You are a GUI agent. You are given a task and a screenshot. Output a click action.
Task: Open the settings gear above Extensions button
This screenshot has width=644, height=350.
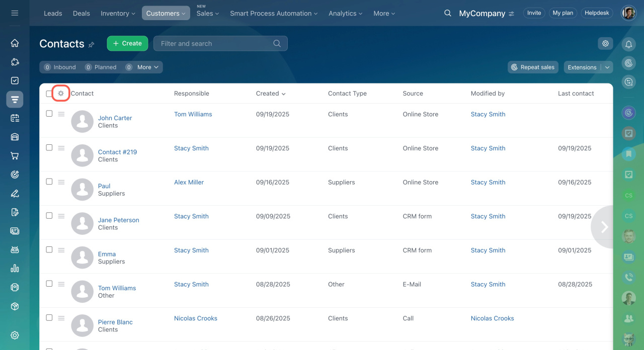pyautogui.click(x=605, y=44)
